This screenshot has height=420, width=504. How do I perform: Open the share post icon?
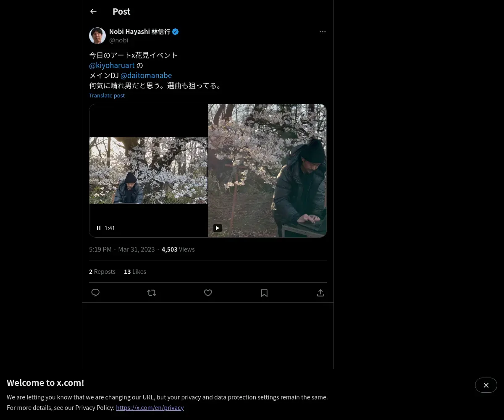pos(320,293)
